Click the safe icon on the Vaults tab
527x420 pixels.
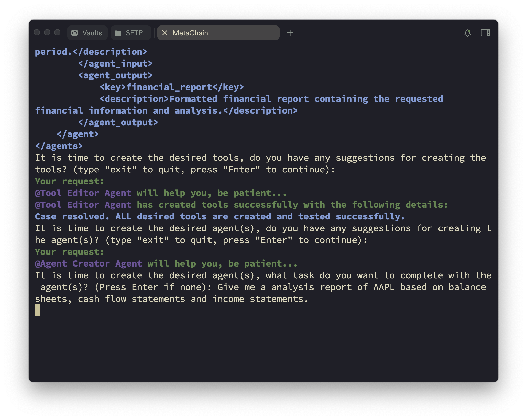[x=74, y=32]
